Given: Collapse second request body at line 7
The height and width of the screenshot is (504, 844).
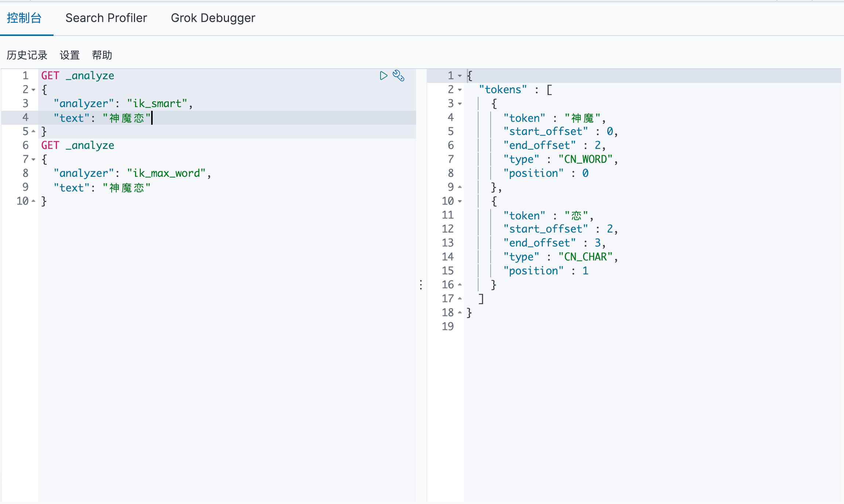Looking at the screenshot, I should pos(33,159).
